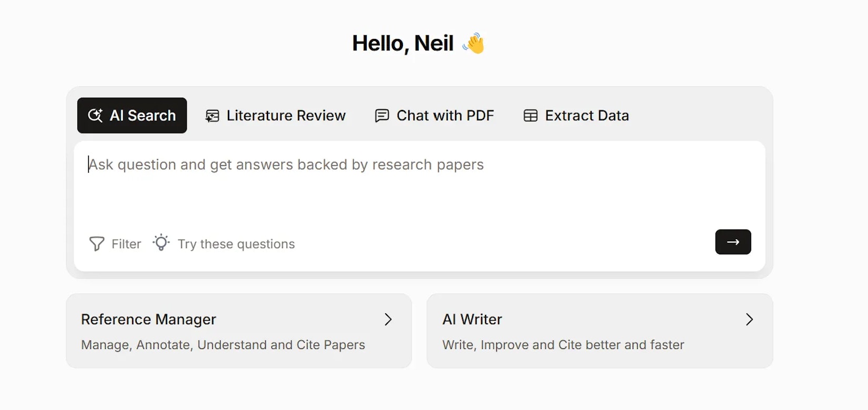Viewport: 868px width, 410px height.
Task: Switch to the Literature Review tab
Action: (286, 116)
